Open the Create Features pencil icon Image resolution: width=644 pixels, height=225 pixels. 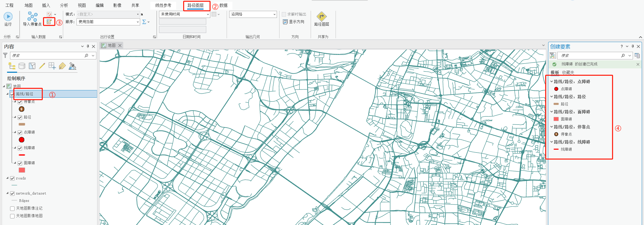(x=49, y=22)
